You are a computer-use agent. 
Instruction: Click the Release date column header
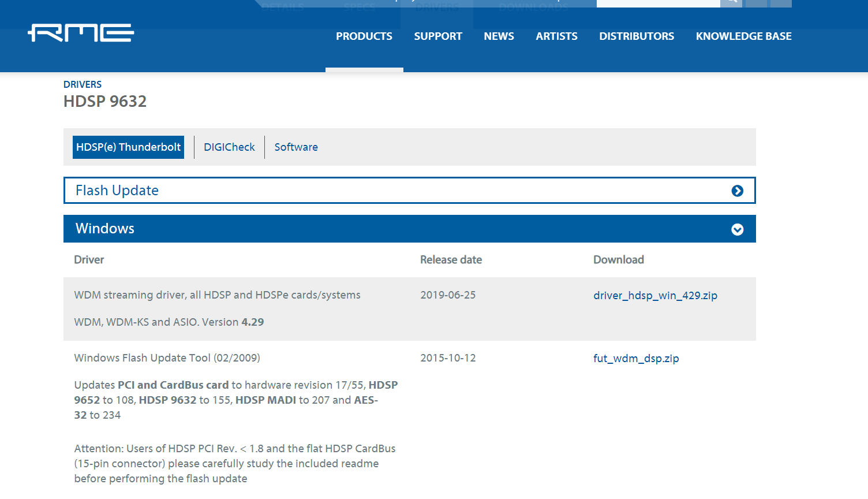tap(451, 260)
